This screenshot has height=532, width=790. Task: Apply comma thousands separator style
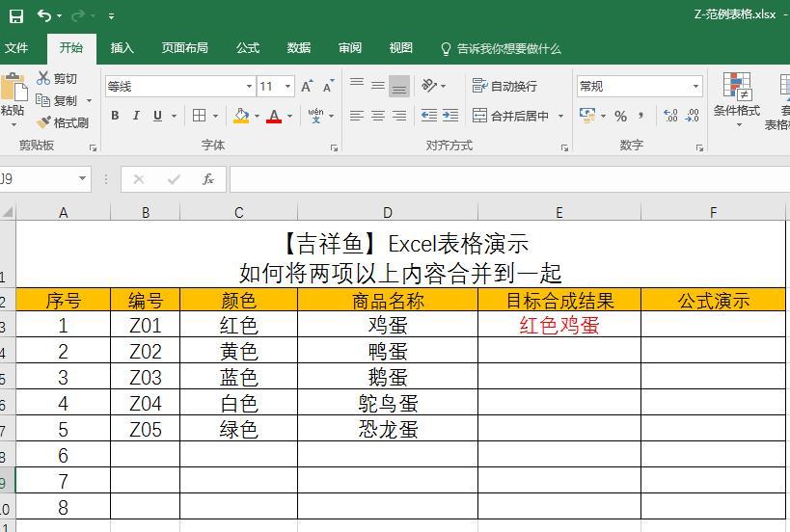point(640,116)
